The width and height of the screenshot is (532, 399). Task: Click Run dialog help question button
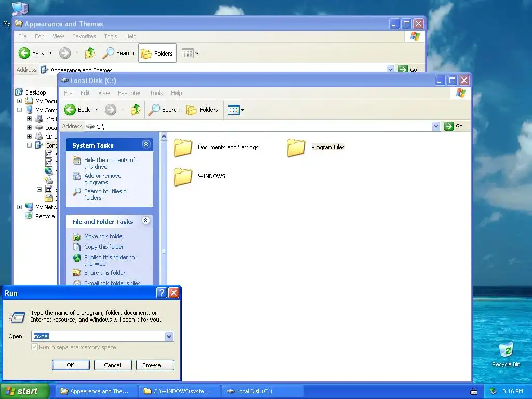[x=162, y=293]
